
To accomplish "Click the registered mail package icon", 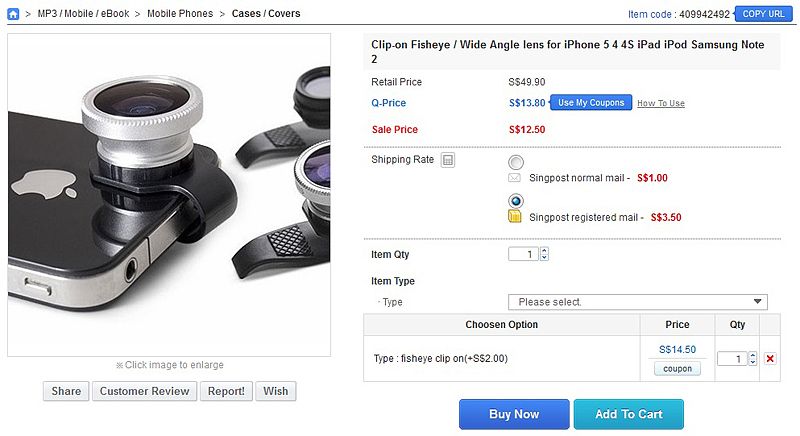I will tap(515, 216).
